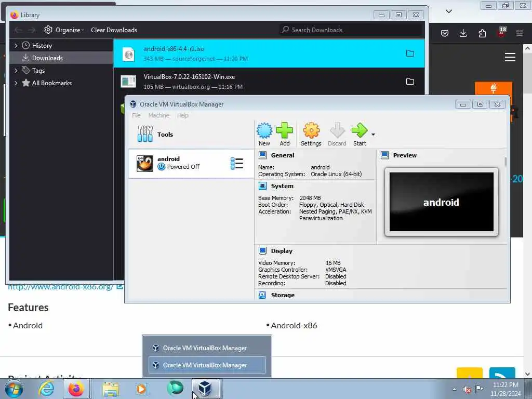Select the android VM in the list
This screenshot has width=532, height=399.
click(x=191, y=163)
